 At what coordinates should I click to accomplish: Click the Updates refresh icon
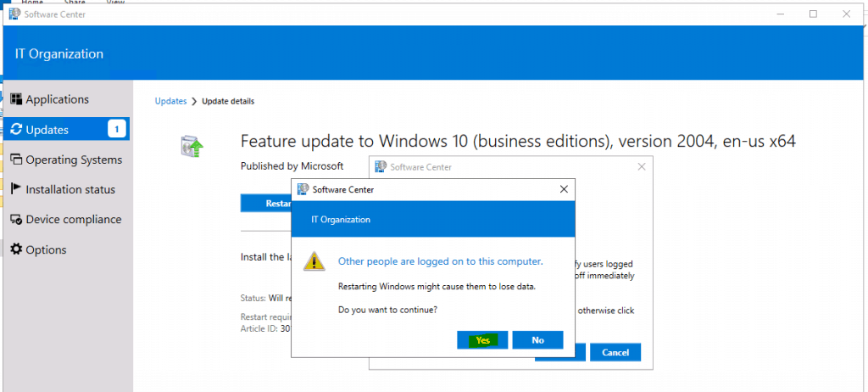coord(17,130)
